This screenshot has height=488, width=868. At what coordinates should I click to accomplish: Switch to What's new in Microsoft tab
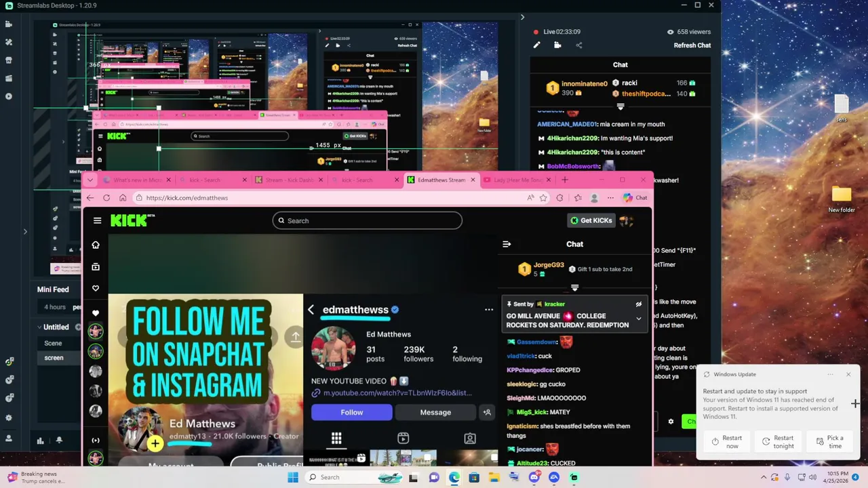136,180
